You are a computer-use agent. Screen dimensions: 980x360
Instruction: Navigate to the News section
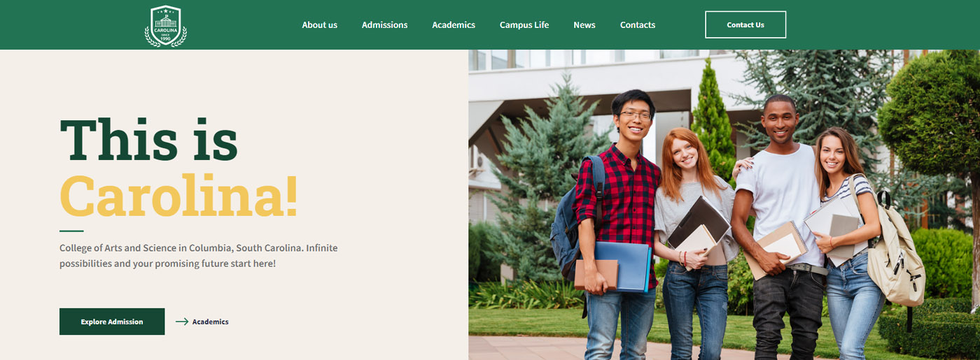click(584, 25)
